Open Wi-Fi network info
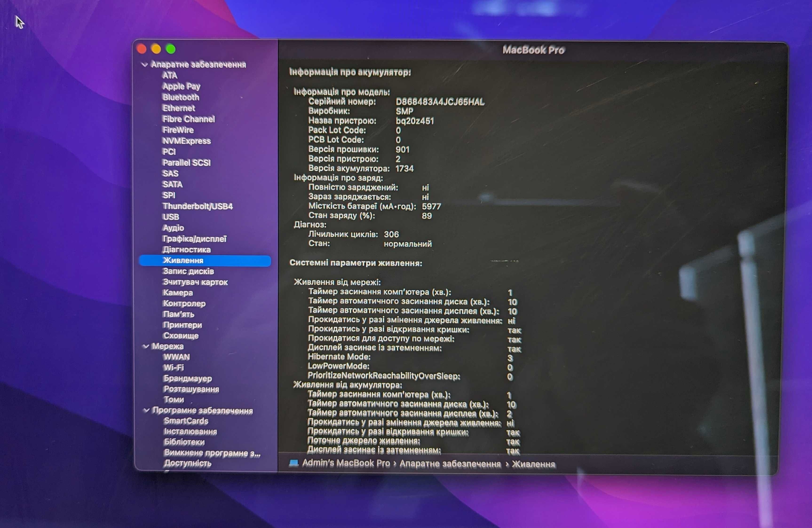 click(173, 368)
